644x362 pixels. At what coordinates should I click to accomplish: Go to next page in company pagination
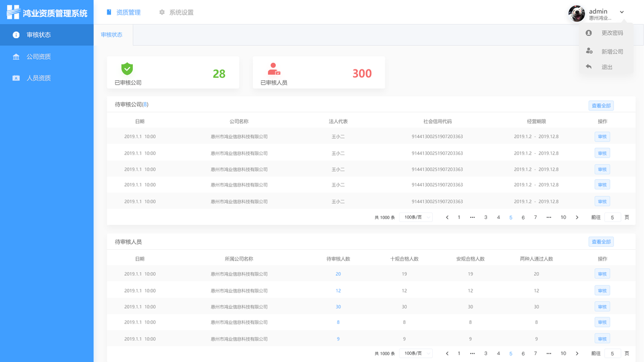coord(577,218)
